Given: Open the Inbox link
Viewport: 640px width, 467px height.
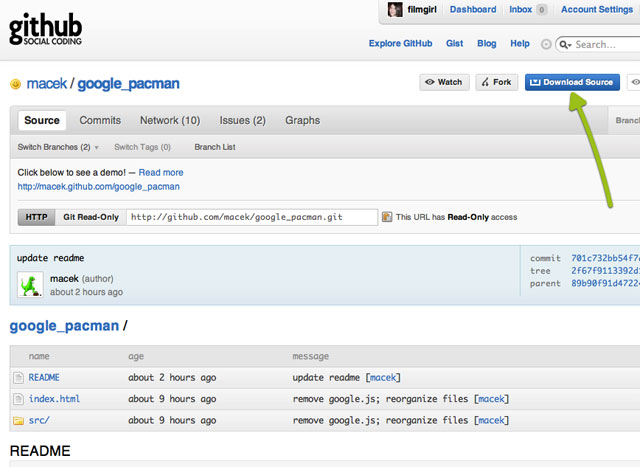Looking at the screenshot, I should point(520,9).
